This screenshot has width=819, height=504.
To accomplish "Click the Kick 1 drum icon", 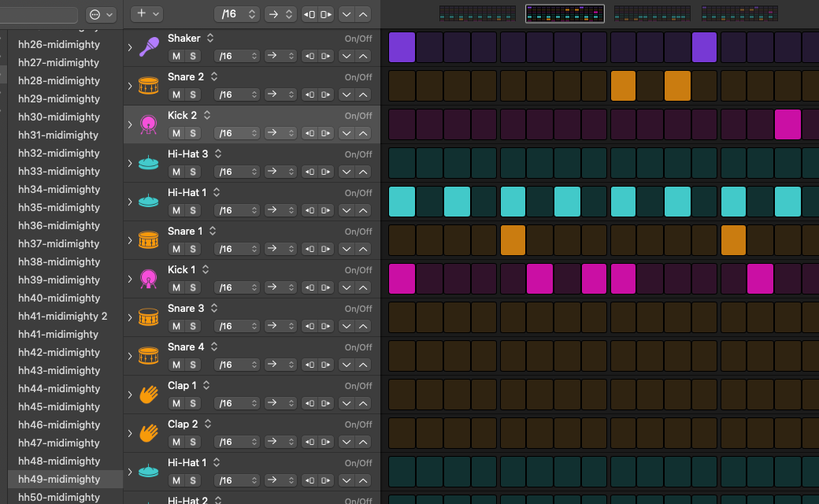I will tap(149, 279).
